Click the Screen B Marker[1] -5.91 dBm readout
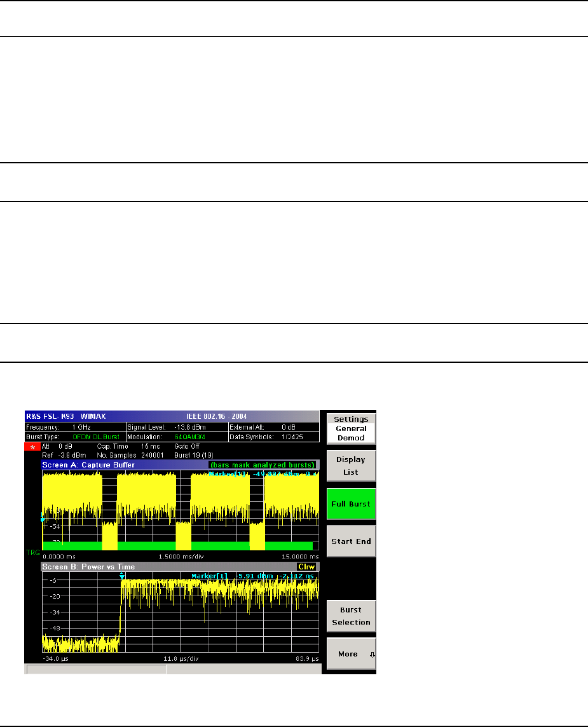 coord(253,576)
